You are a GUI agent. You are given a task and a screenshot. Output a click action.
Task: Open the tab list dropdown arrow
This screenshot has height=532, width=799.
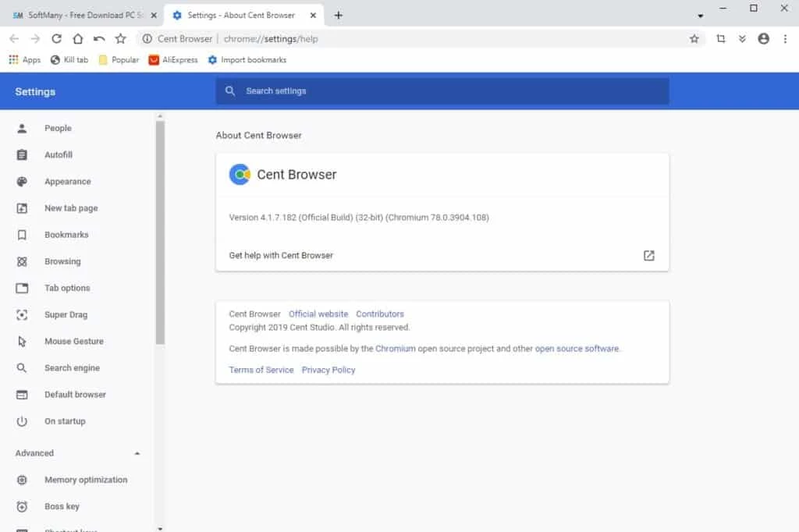click(700, 16)
